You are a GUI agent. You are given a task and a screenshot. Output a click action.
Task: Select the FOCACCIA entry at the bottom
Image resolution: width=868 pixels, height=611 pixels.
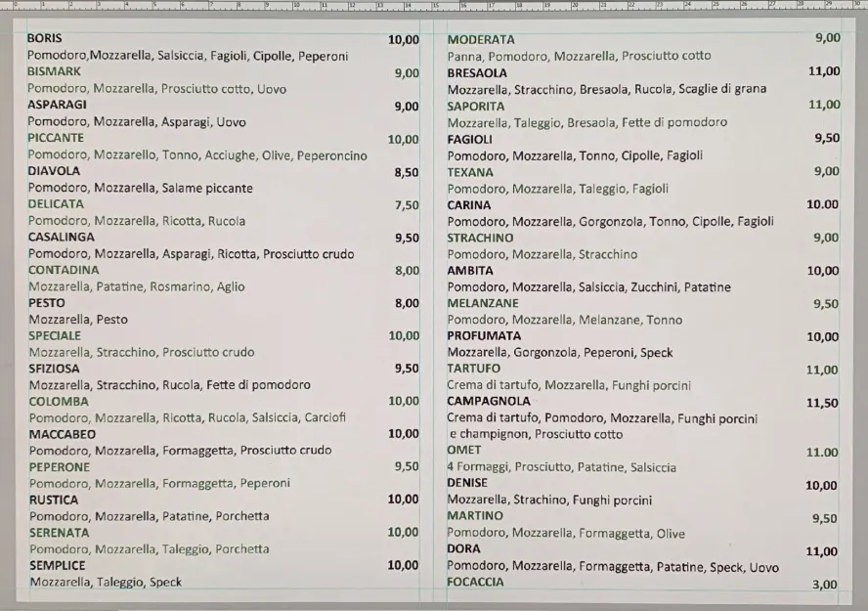click(475, 581)
